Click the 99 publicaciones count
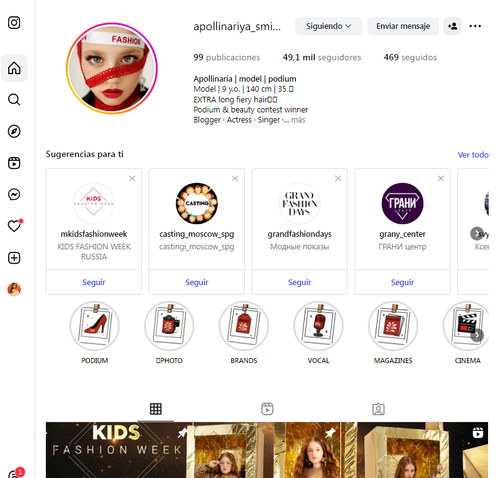This screenshot has height=478, width=500. point(227,57)
